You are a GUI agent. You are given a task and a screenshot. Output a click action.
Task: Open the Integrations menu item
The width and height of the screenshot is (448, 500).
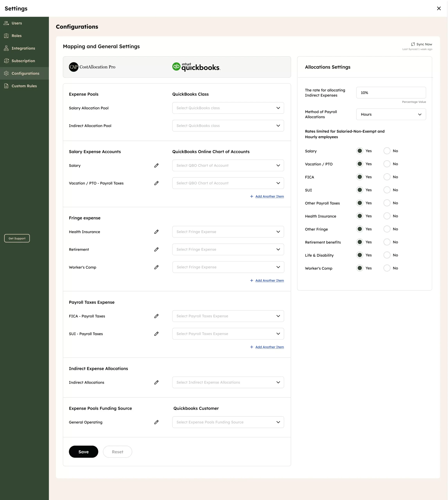pos(24,48)
